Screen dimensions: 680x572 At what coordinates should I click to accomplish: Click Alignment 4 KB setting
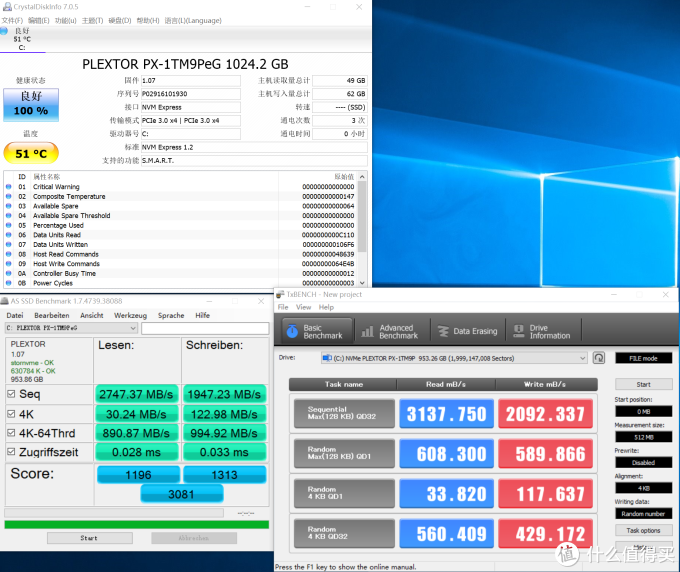[x=644, y=488]
